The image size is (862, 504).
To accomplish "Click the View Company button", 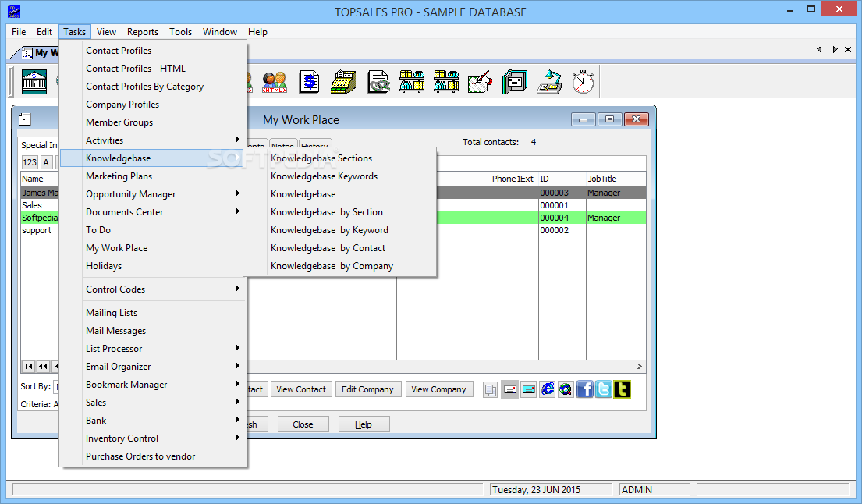I will [x=438, y=389].
